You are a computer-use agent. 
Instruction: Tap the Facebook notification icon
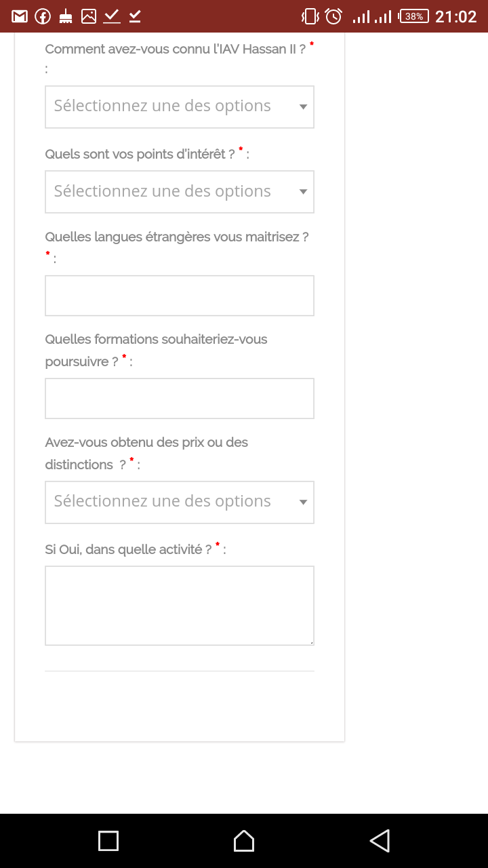coord(43,16)
